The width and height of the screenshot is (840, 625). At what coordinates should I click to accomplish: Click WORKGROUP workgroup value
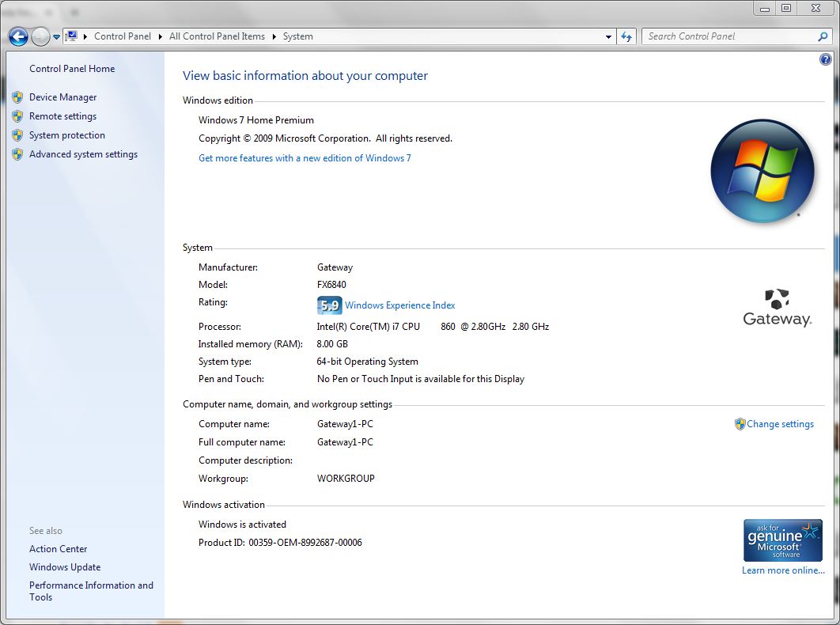pyautogui.click(x=346, y=478)
